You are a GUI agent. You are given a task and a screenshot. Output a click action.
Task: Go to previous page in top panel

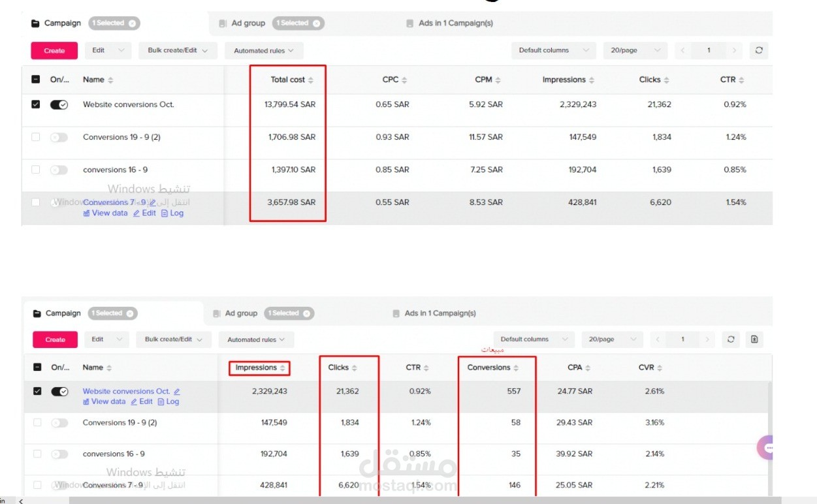pyautogui.click(x=683, y=50)
